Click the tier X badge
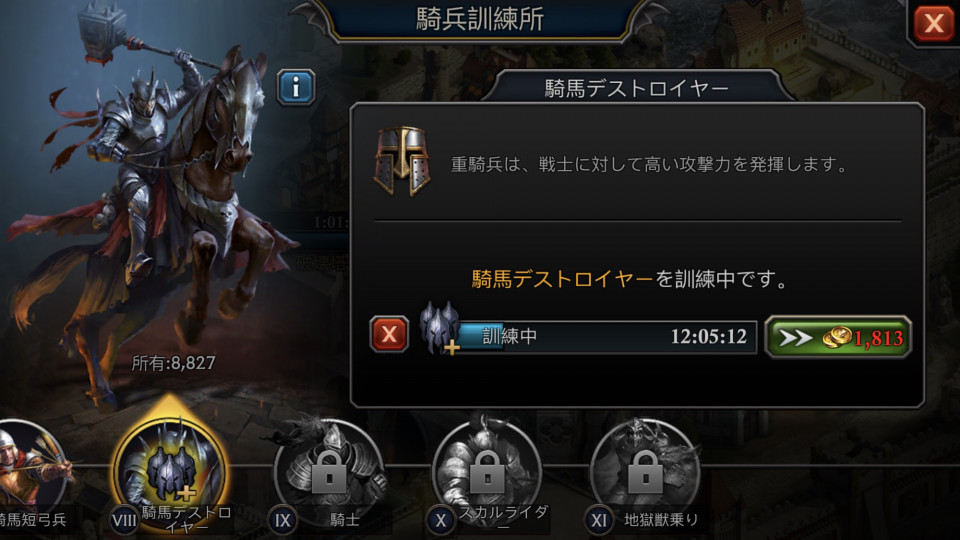 [x=440, y=521]
